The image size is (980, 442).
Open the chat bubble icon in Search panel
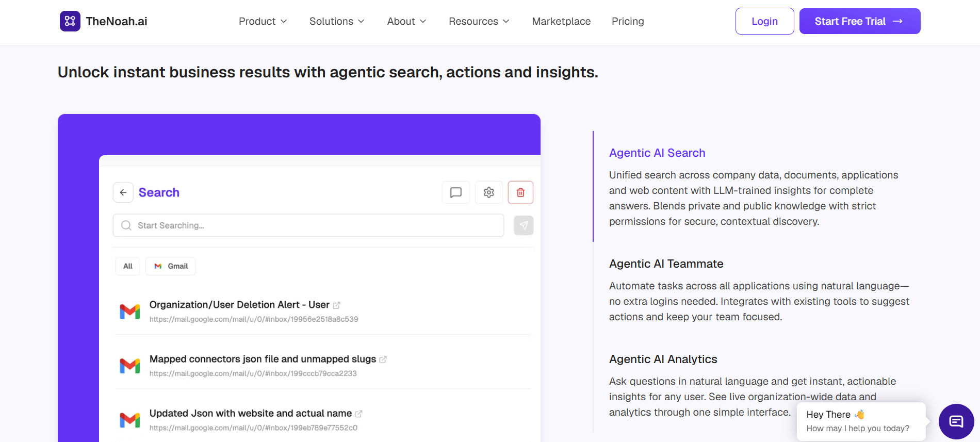(x=456, y=192)
